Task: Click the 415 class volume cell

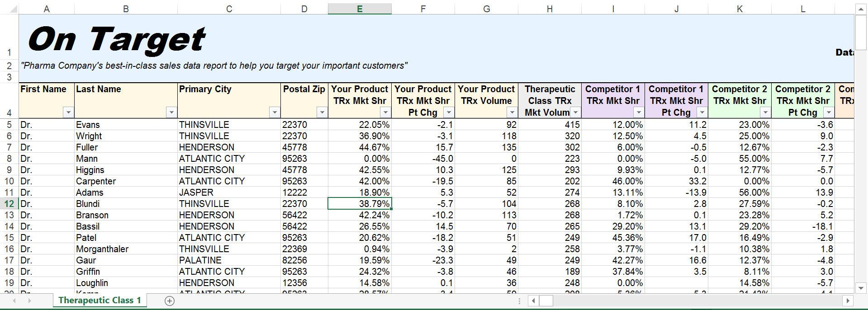Action: pos(550,125)
